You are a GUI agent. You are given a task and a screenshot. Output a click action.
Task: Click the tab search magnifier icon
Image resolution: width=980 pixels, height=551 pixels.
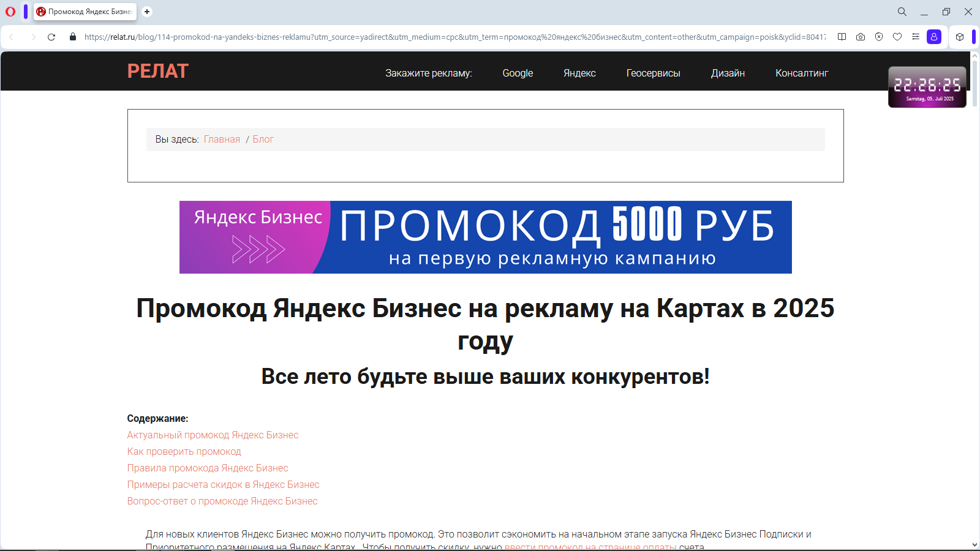click(902, 12)
